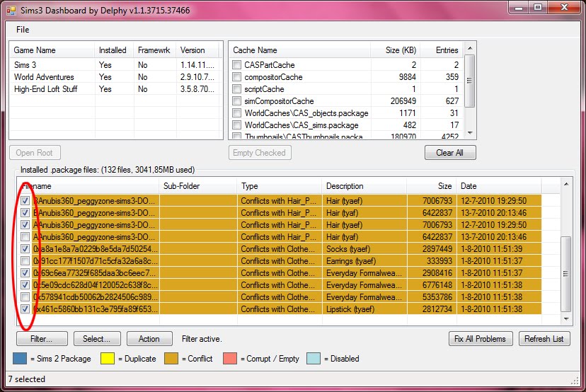The width and height of the screenshot is (586, 392).
Task: Click the package list scrollbar thumb
Action: (565, 274)
